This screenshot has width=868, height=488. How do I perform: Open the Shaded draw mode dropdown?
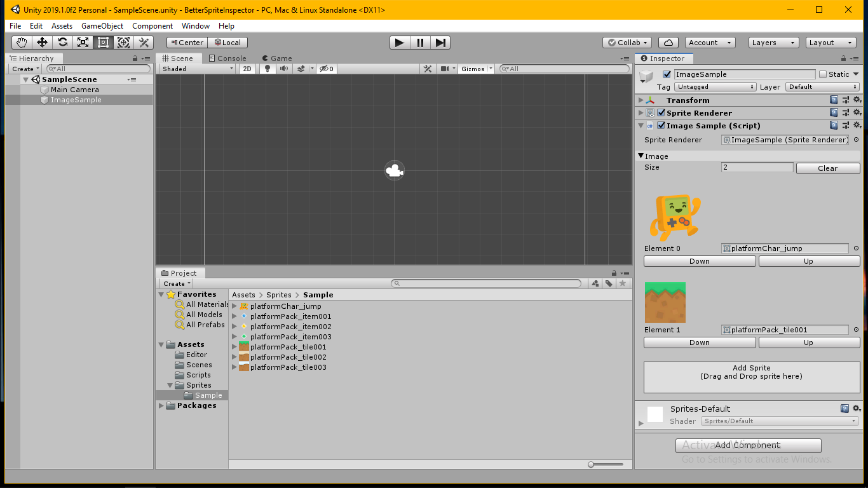[x=198, y=69]
